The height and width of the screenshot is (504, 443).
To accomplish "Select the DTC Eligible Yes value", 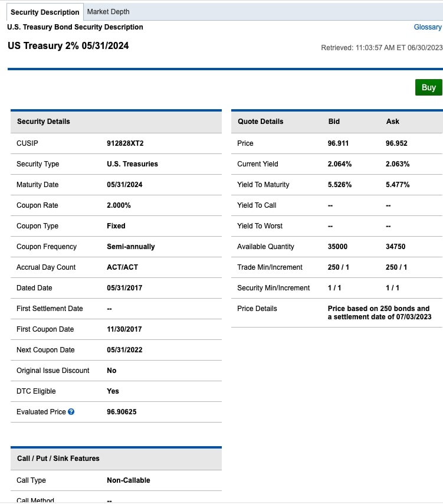I will click(x=113, y=391).
